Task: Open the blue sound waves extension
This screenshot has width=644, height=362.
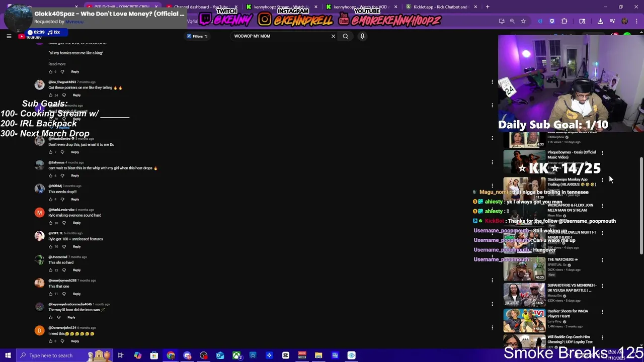Action: [x=540, y=21]
